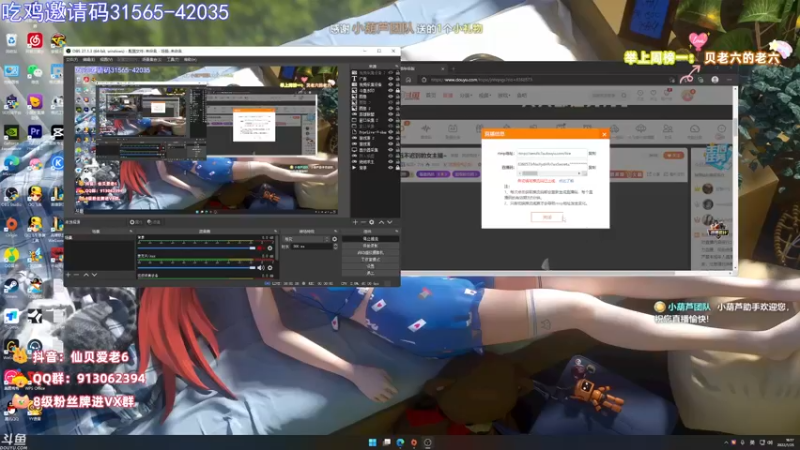Click 开始录制 button in OBS controls
The image size is (800, 450).
370,245
